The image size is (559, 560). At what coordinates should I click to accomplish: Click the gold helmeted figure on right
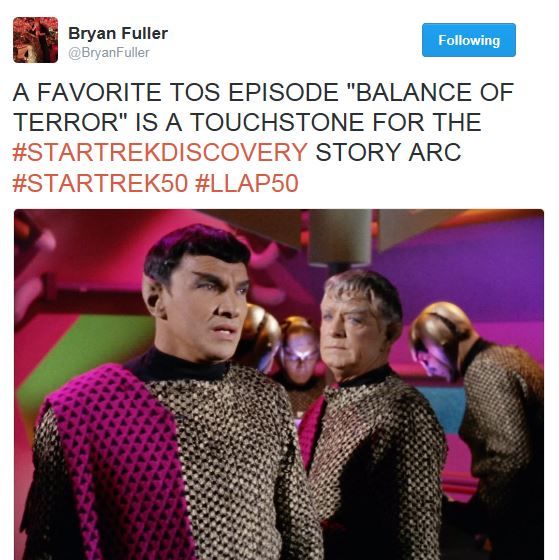[479, 411]
